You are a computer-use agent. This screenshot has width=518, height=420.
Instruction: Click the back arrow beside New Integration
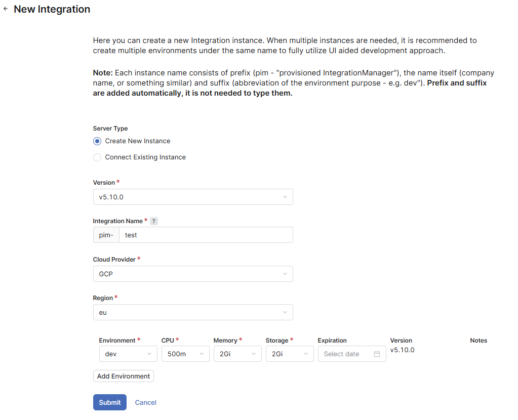[x=6, y=9]
